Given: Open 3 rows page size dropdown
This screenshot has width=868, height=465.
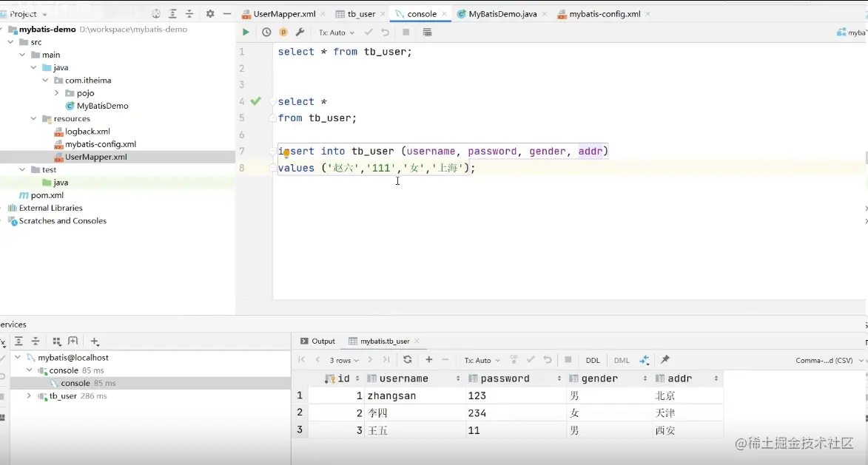Looking at the screenshot, I should coord(344,360).
